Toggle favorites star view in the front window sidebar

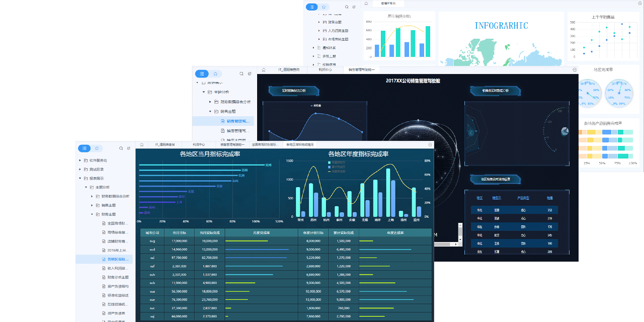coord(97,148)
